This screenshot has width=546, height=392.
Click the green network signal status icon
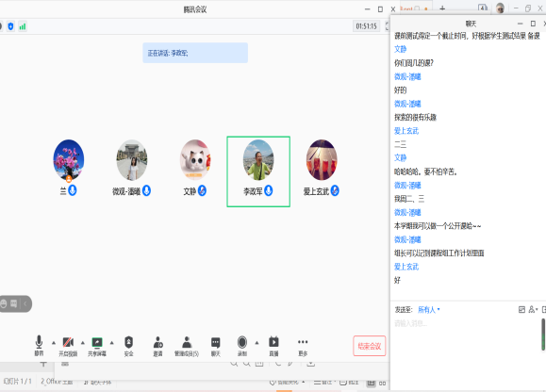click(23, 26)
